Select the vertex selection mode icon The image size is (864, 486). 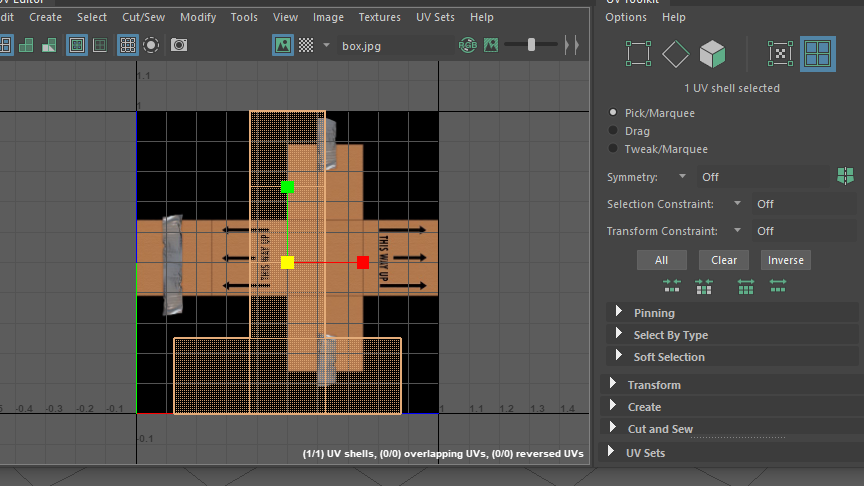click(x=638, y=53)
